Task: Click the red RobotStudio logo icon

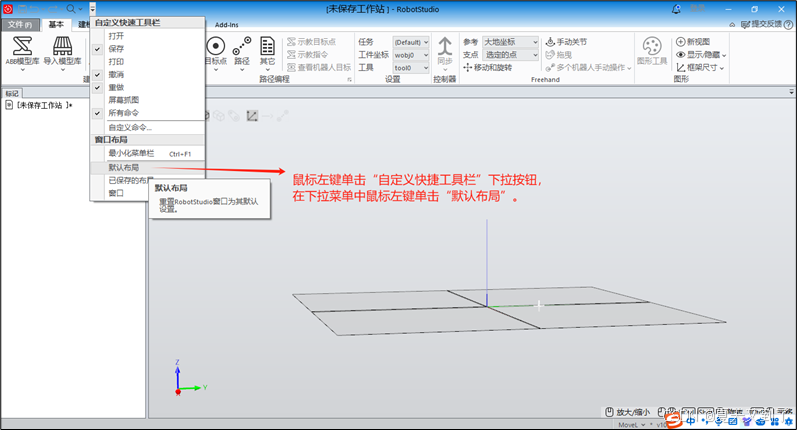Action: coord(8,9)
